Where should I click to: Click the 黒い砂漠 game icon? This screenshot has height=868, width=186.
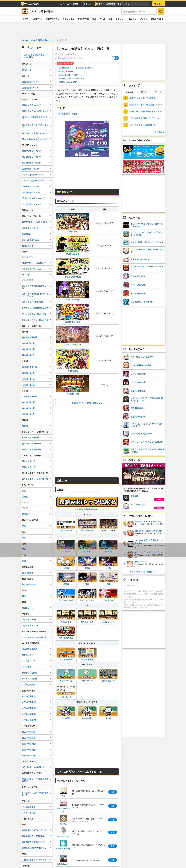(x=63, y=819)
